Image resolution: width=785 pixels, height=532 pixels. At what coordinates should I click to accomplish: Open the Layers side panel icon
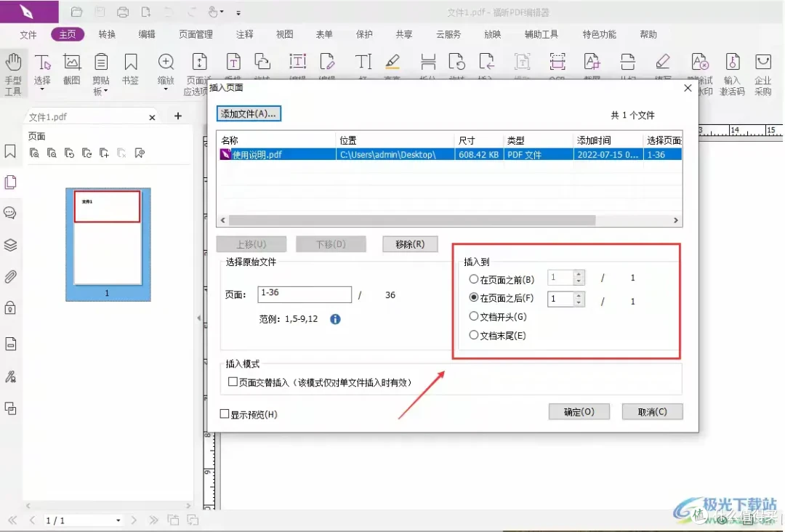coord(10,245)
